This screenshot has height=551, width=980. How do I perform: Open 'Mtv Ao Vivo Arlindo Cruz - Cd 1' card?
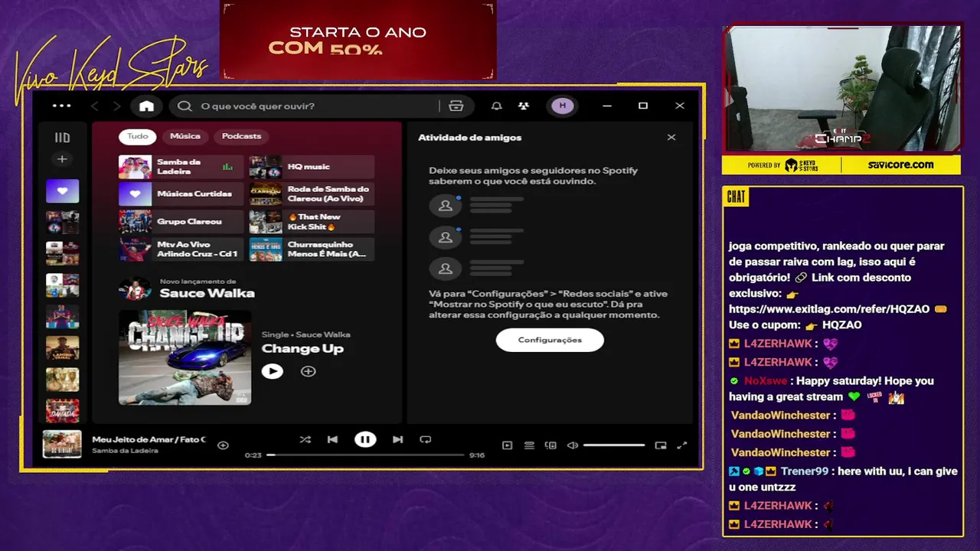181,249
